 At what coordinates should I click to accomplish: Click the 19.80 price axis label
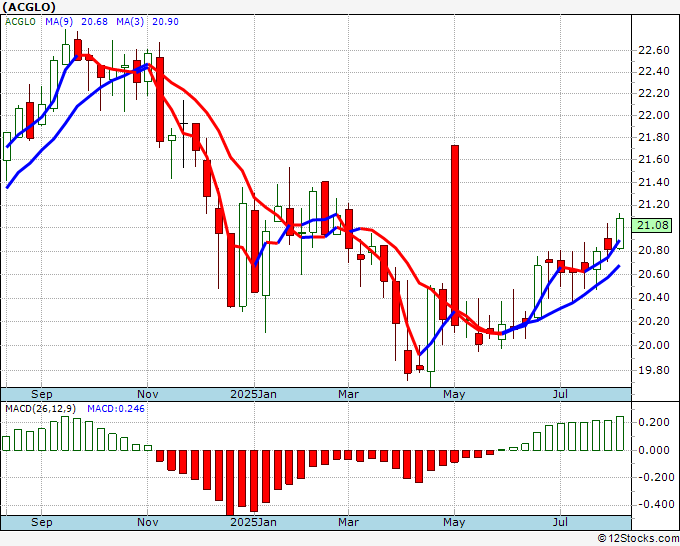click(x=654, y=370)
